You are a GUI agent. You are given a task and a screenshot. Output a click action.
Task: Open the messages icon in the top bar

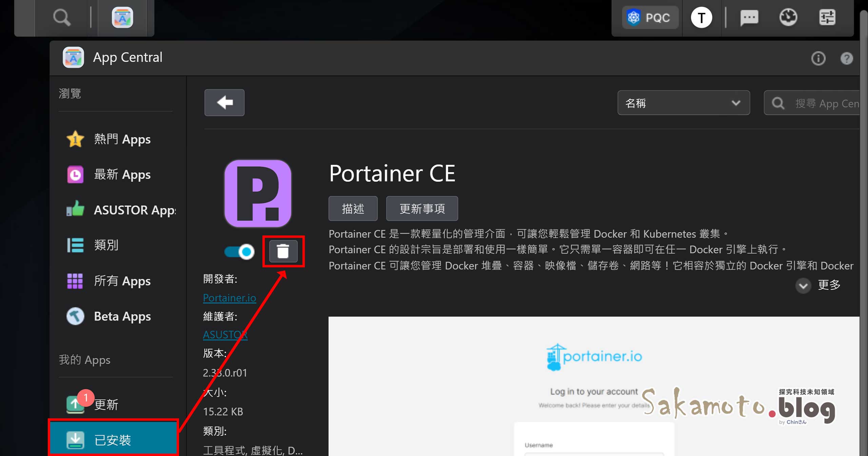point(749,17)
